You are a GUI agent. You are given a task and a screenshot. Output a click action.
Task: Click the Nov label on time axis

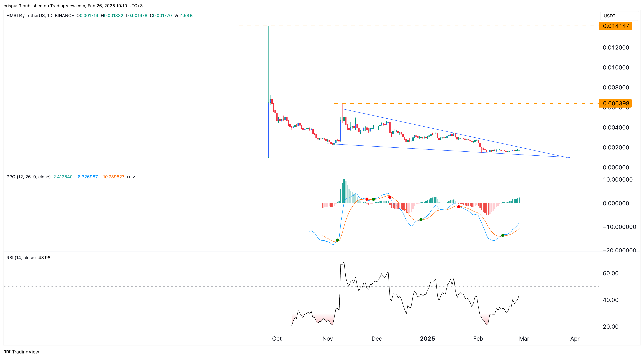pos(327,338)
